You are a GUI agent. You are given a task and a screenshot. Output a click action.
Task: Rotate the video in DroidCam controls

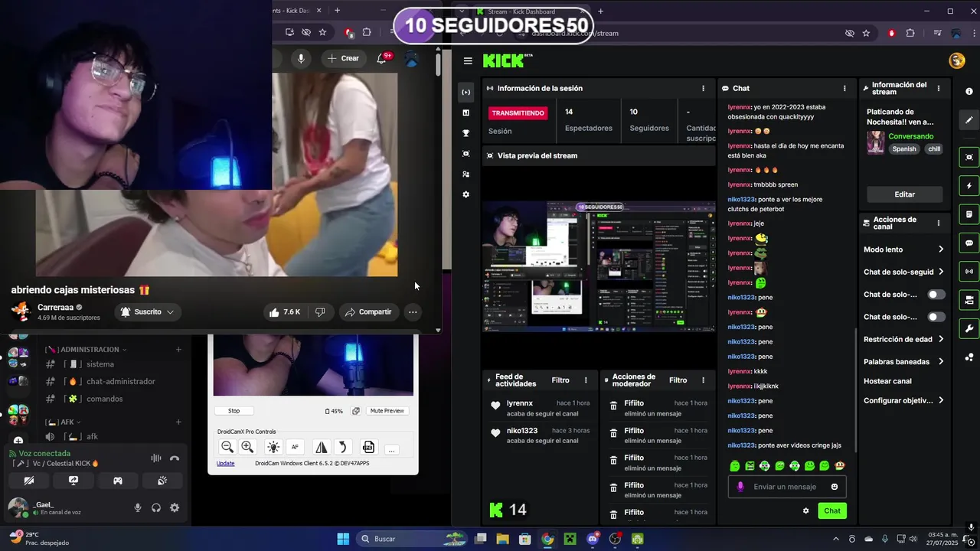[343, 447]
